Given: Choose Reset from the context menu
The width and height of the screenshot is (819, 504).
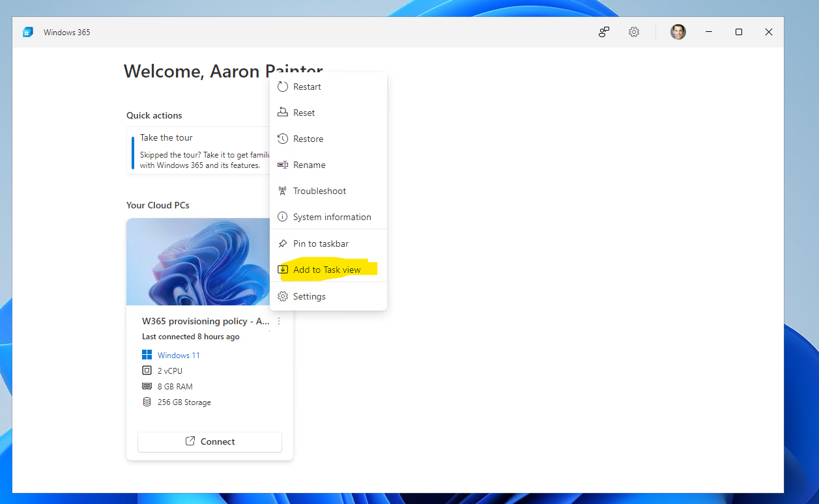Looking at the screenshot, I should click(x=328, y=113).
